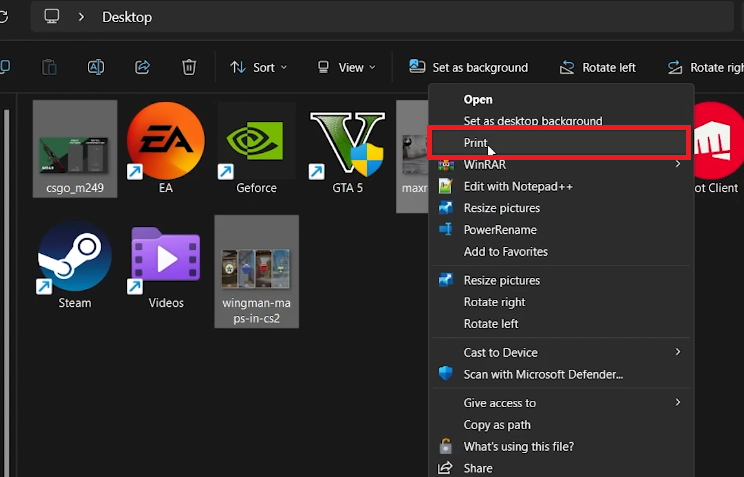Image resolution: width=744 pixels, height=477 pixels.
Task: Click Rotate left in the toolbar
Action: click(598, 67)
